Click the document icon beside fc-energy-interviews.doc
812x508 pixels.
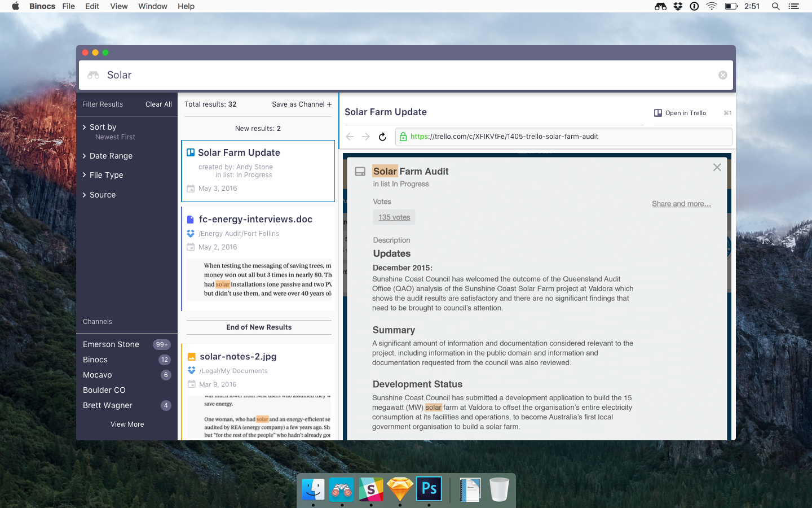191,220
